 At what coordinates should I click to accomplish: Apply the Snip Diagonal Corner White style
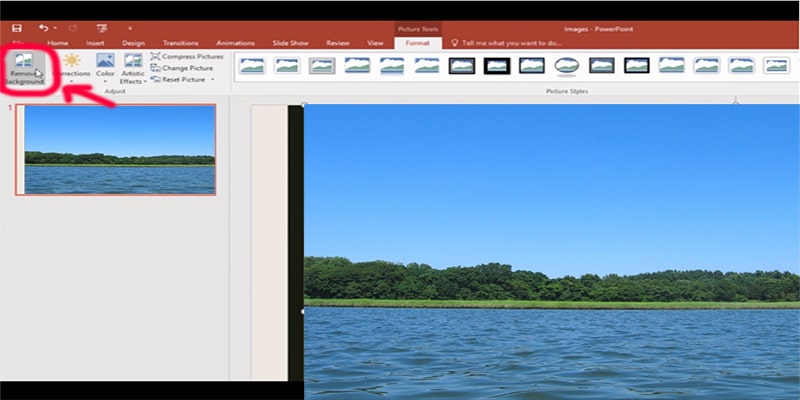[x=741, y=65]
